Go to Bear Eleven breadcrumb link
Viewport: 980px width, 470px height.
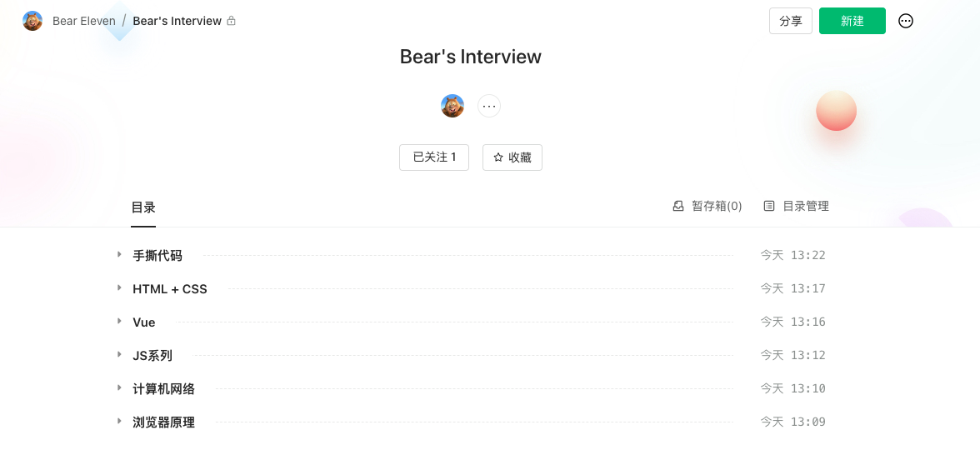[84, 21]
